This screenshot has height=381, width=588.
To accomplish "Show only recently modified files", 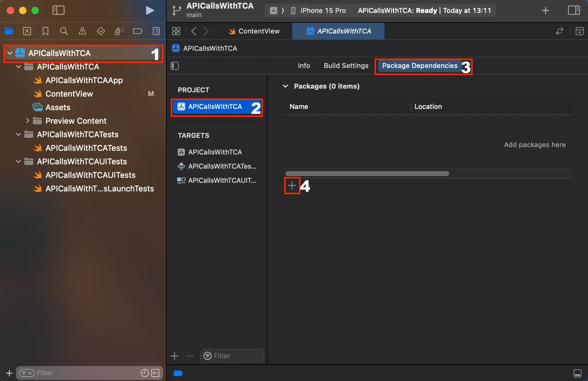I will click(x=145, y=373).
